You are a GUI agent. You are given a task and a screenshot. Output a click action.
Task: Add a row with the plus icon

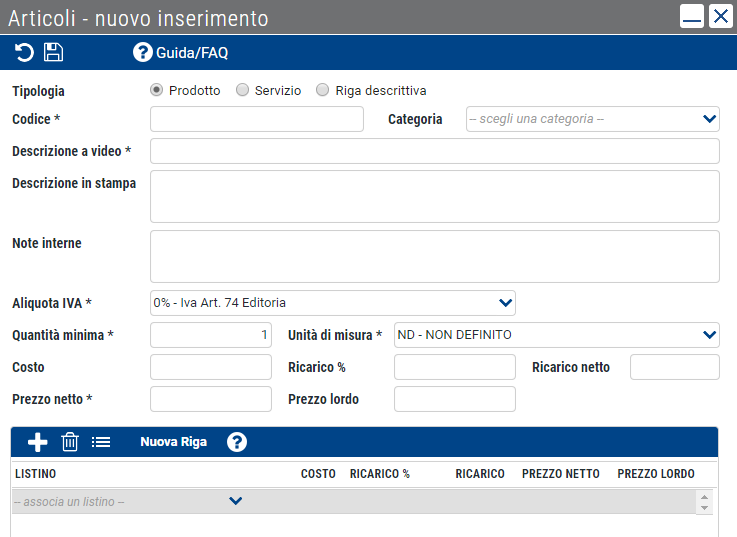coord(37,442)
